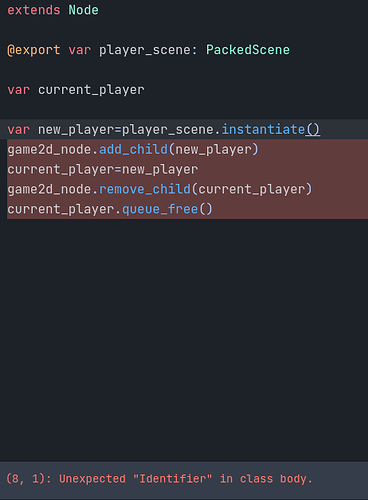
Task: Click game2d_node on the remove_child line
Action: pos(49,189)
